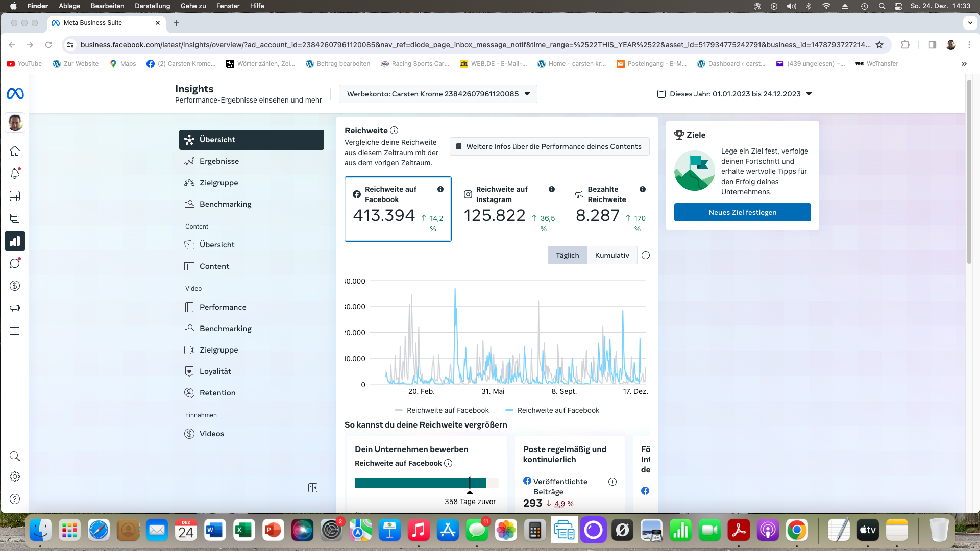Open Weitere Infos über die Performance button
The height and width of the screenshot is (551, 980).
coord(549,146)
